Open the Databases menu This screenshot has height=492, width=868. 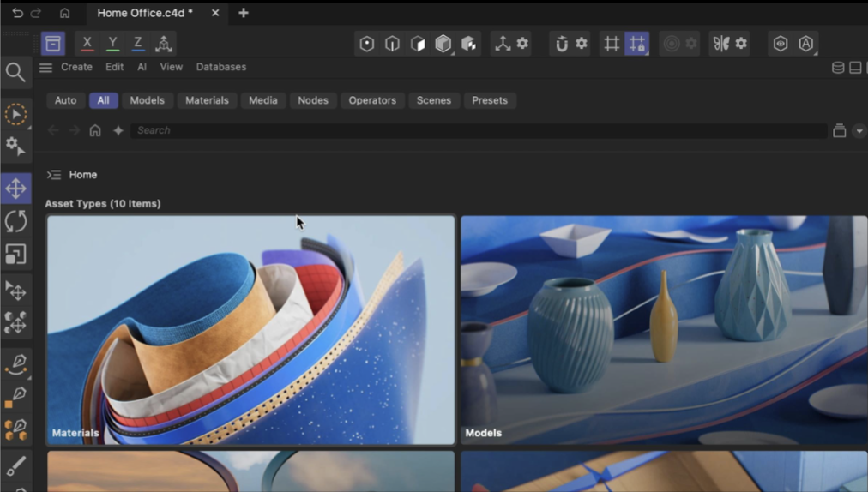pos(220,67)
